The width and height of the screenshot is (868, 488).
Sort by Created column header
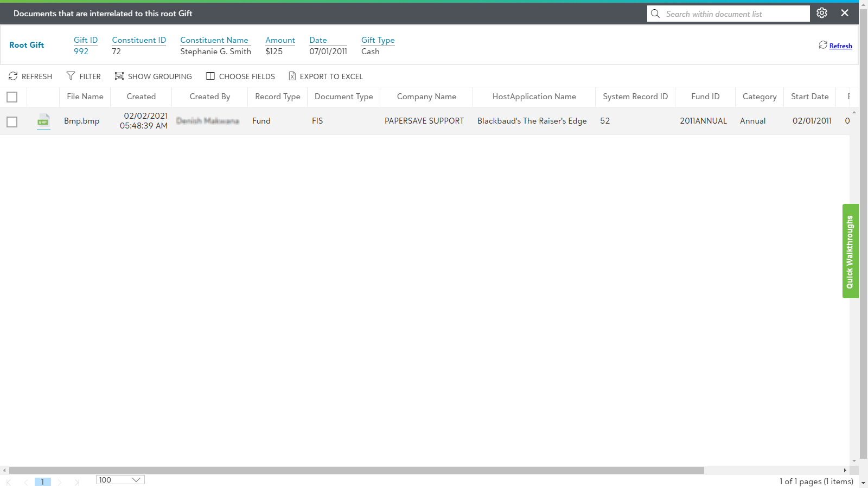[x=141, y=97]
